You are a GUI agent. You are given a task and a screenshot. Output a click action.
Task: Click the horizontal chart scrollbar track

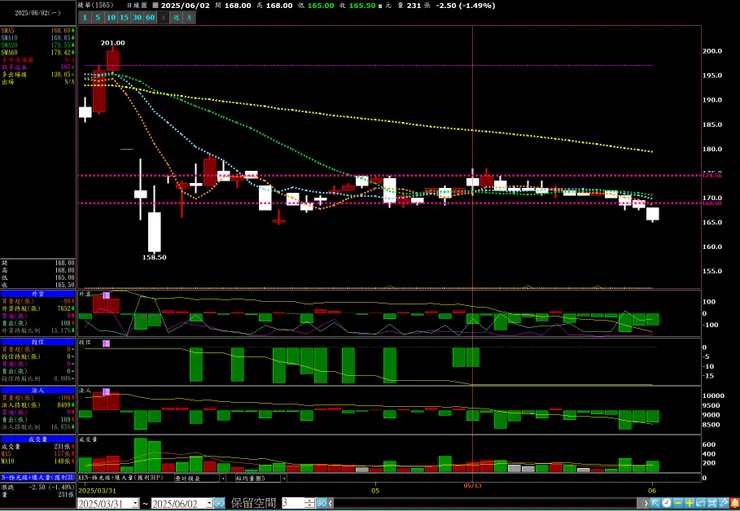tap(486, 503)
